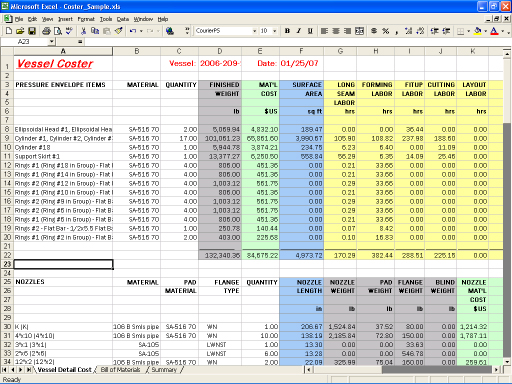Select the Vessel Detail Cost sheet tab

[x=64, y=369]
